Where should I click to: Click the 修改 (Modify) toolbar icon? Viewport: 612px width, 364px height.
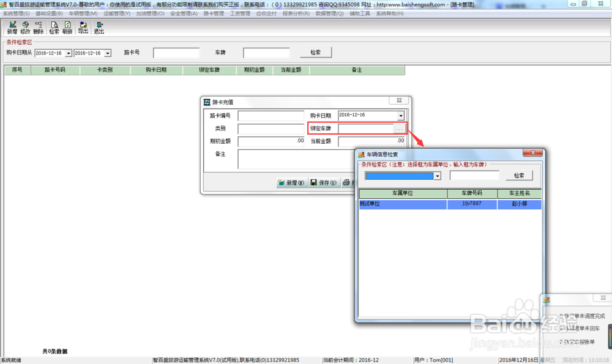click(25, 28)
